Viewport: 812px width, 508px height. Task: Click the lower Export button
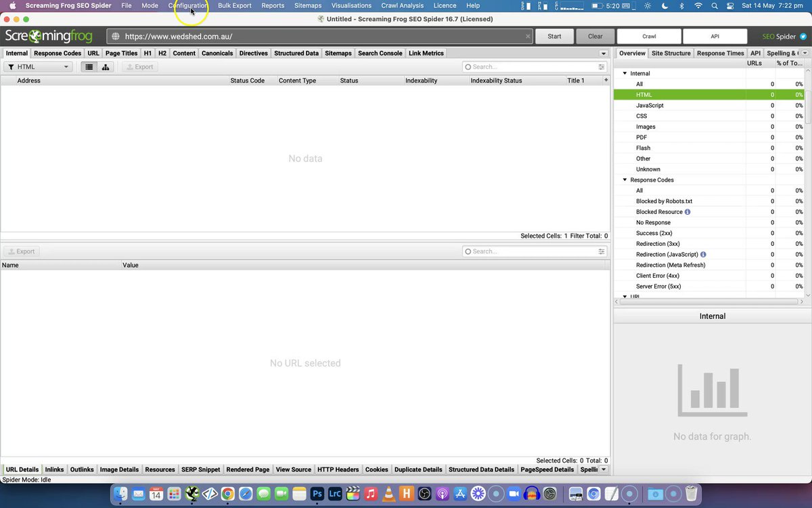point(22,251)
